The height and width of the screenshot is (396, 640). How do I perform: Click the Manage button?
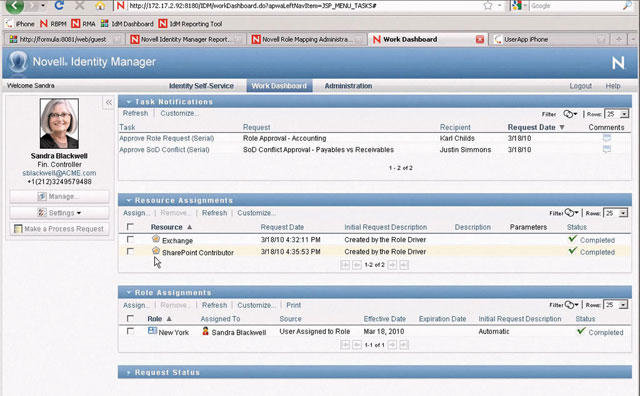[60, 196]
